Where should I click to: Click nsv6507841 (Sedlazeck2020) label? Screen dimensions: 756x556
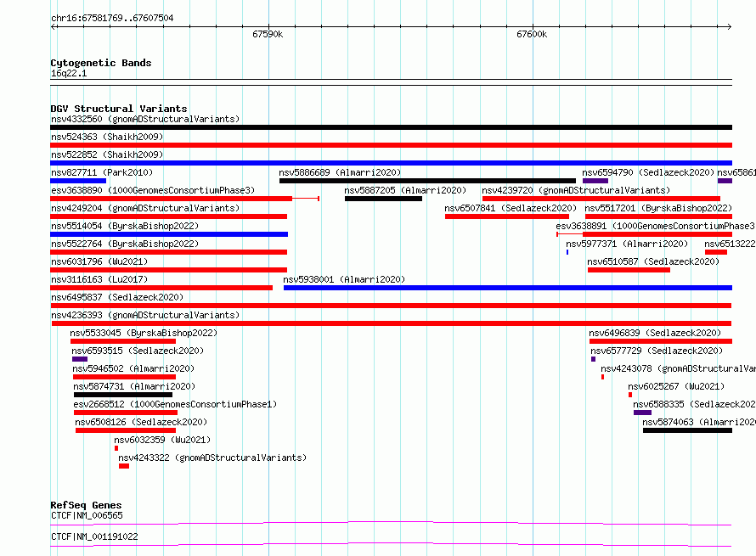(x=511, y=208)
